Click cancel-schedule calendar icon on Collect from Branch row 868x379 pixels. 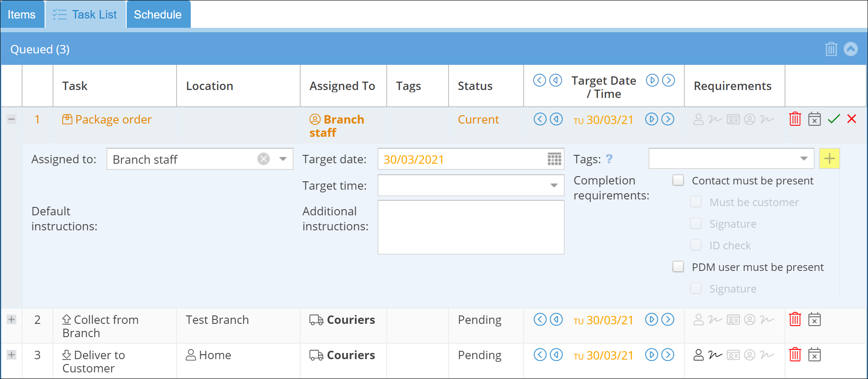point(814,319)
